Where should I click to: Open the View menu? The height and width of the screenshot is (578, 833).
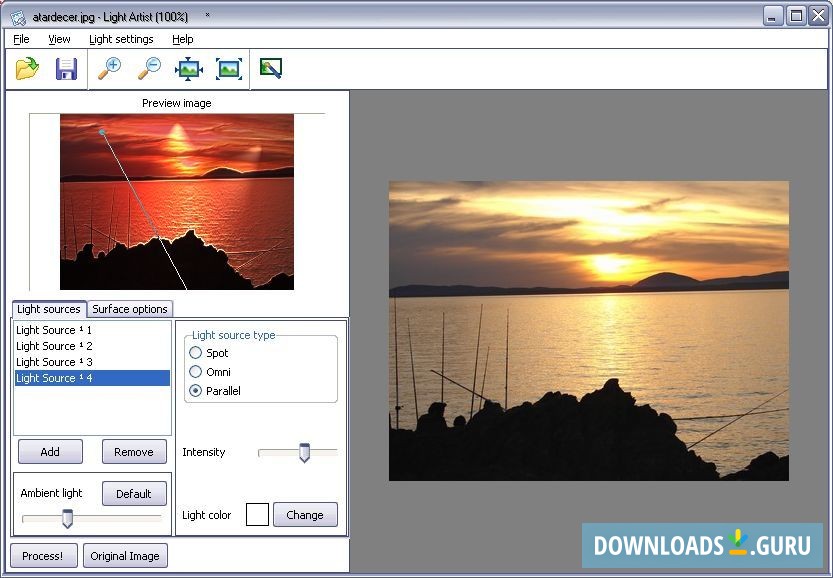coord(59,39)
